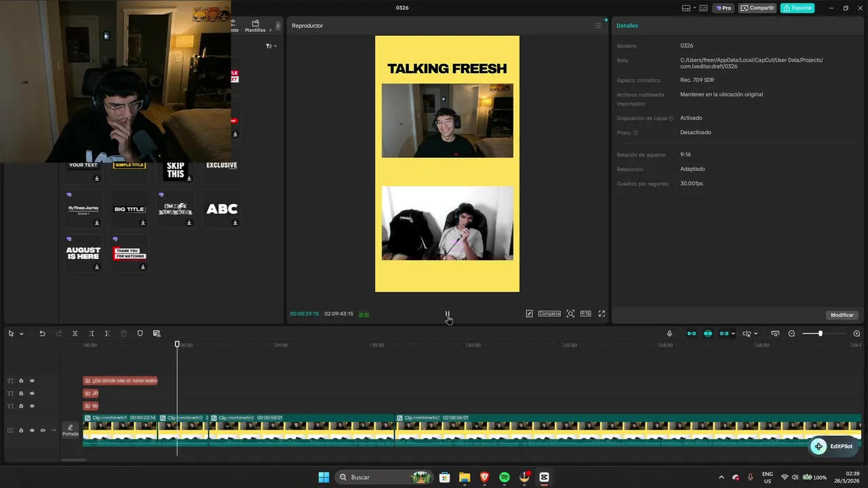Mute the main video track audio
The image size is (868, 488).
click(43, 430)
